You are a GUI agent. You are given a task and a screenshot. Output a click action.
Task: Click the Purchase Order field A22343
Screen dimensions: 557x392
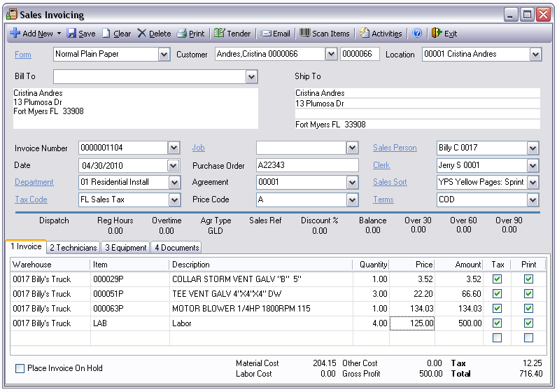pos(307,165)
